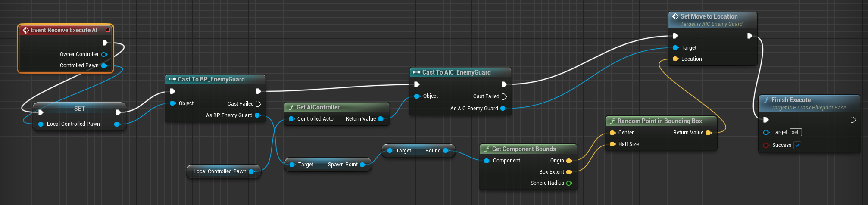Click the Component input pin
Screen dimensions: 868x205
pos(487,161)
